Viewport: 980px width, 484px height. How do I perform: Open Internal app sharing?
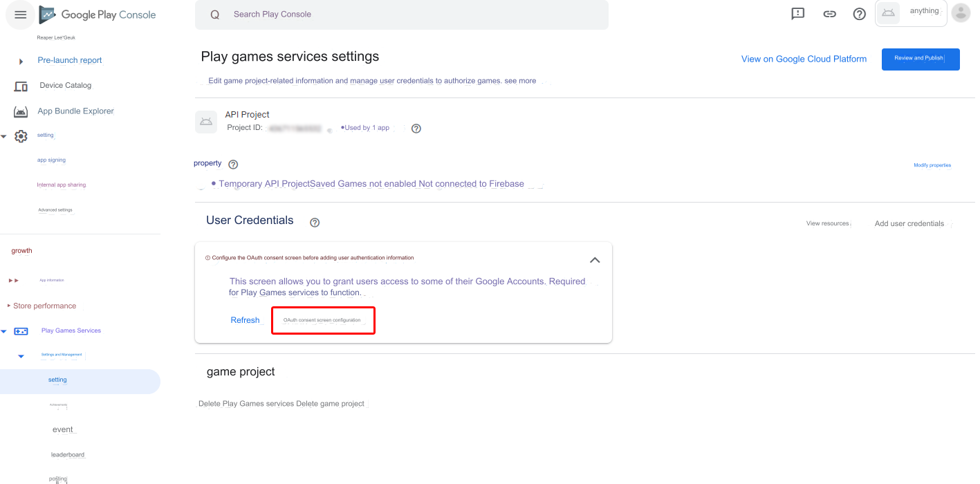coord(62,185)
